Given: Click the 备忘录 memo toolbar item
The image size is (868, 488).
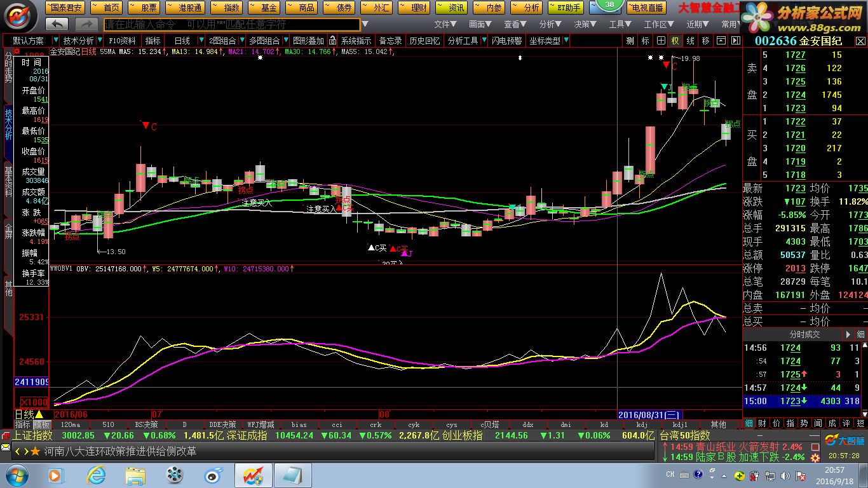Looking at the screenshot, I should [391, 41].
